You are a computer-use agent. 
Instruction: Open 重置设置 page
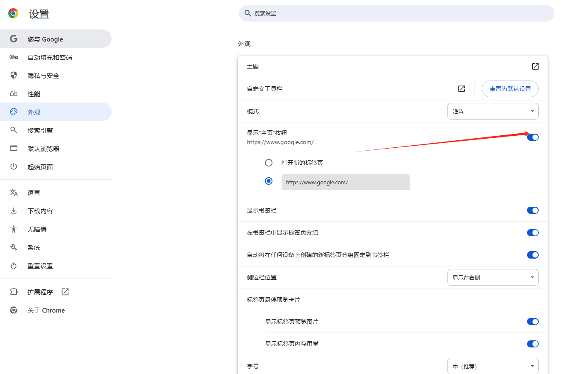click(x=56, y=266)
